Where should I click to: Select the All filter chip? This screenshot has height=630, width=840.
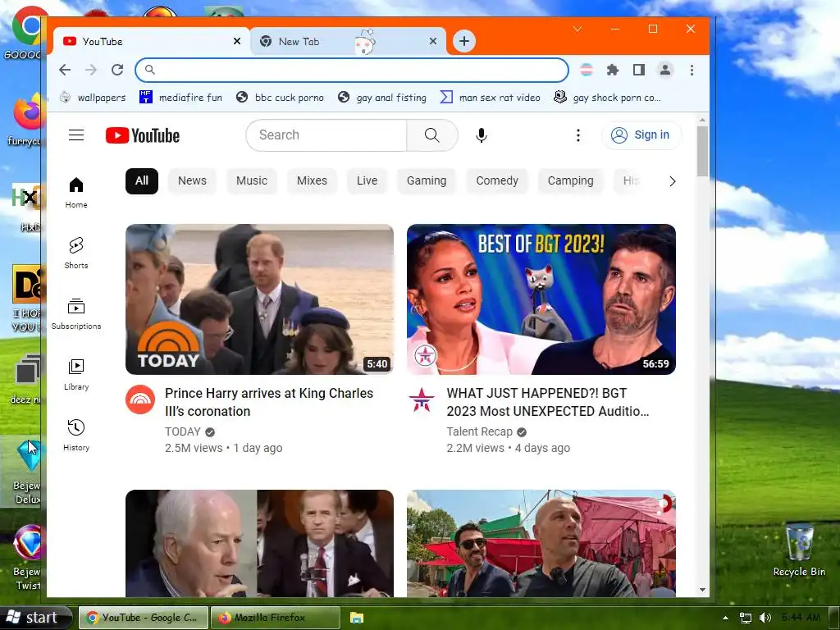(141, 181)
